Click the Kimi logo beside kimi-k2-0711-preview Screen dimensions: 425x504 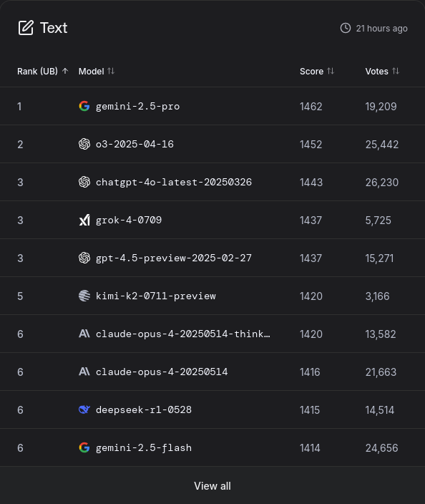84,296
